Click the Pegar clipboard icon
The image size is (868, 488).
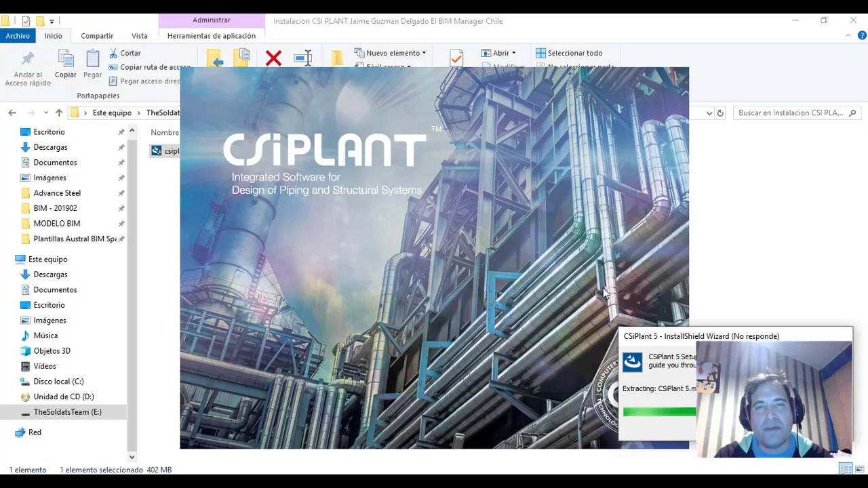point(93,59)
